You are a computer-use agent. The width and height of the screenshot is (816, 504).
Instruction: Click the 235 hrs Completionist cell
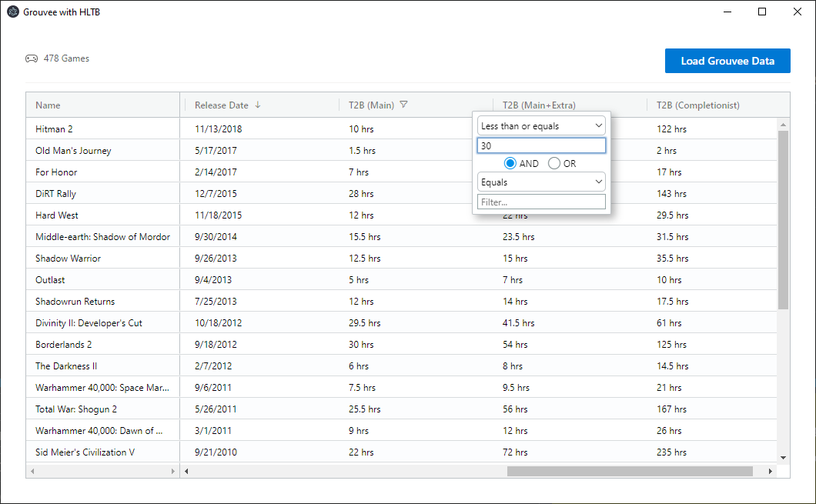click(x=671, y=452)
